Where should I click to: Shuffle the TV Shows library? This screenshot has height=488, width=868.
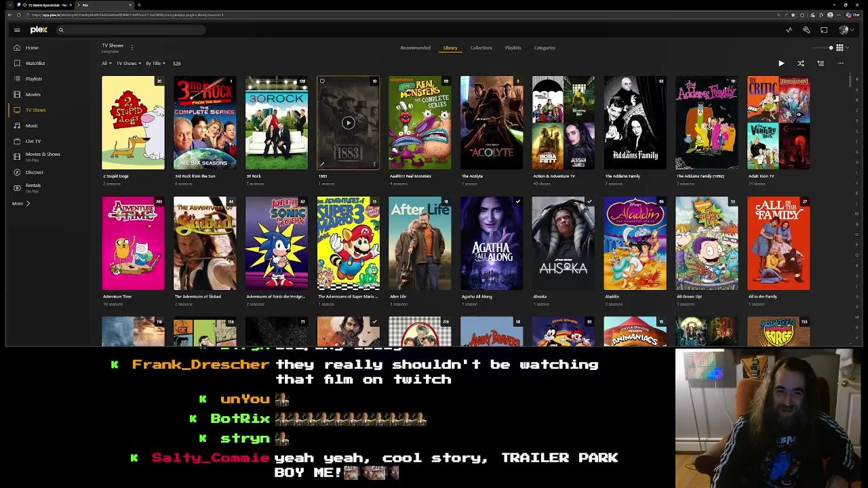tap(801, 63)
